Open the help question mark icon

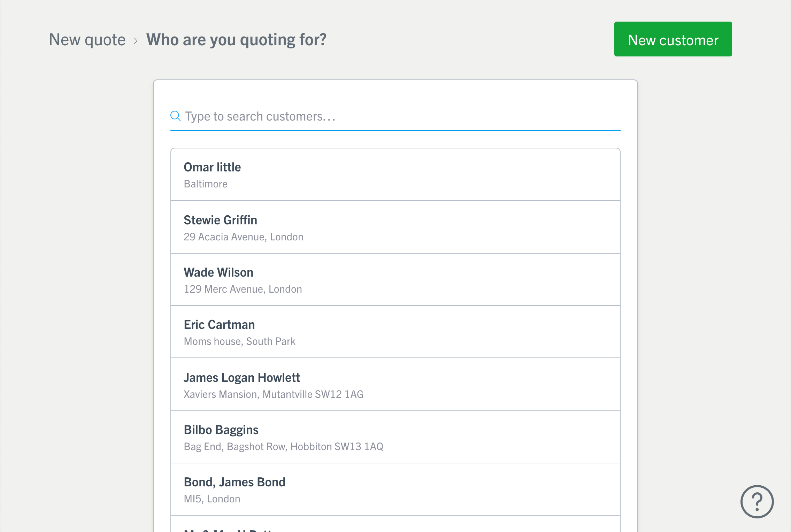point(757,501)
